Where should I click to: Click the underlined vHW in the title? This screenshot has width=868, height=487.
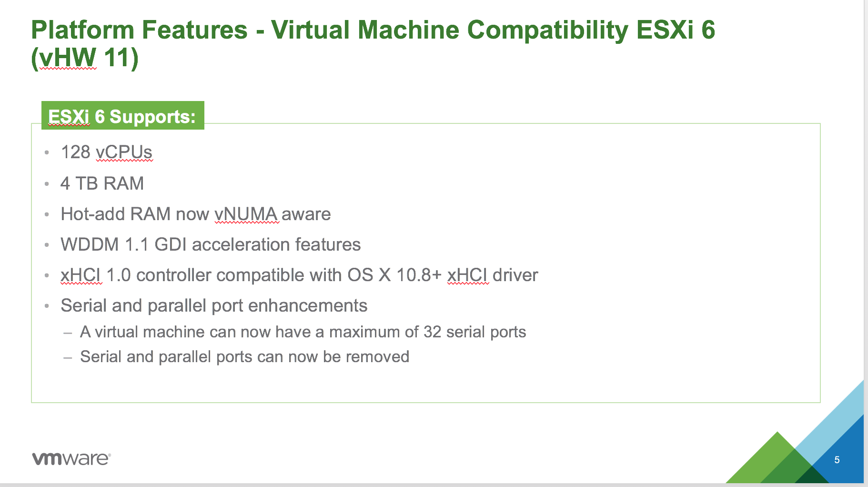pyautogui.click(x=68, y=58)
